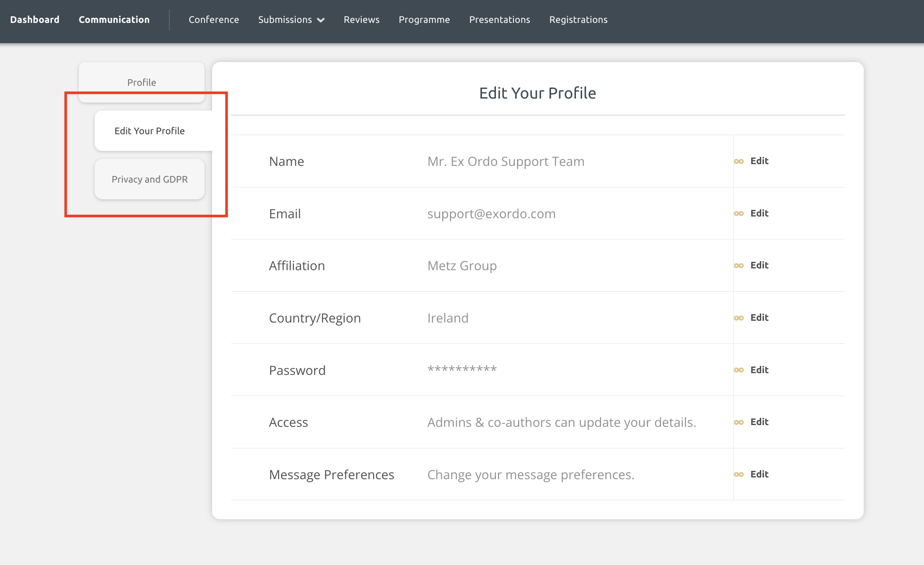The image size is (924, 565).
Task: Open the Registrations navigation item
Action: (578, 20)
